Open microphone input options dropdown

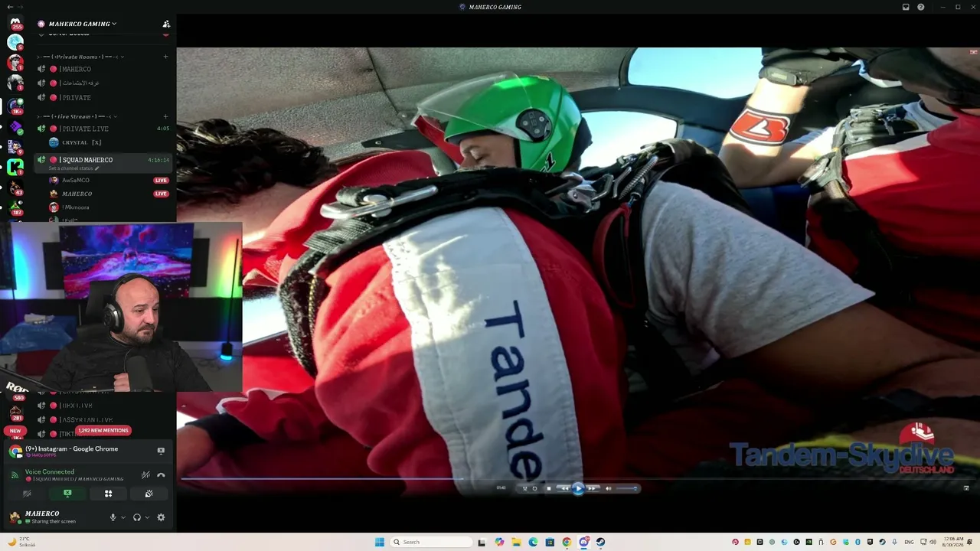click(x=123, y=517)
